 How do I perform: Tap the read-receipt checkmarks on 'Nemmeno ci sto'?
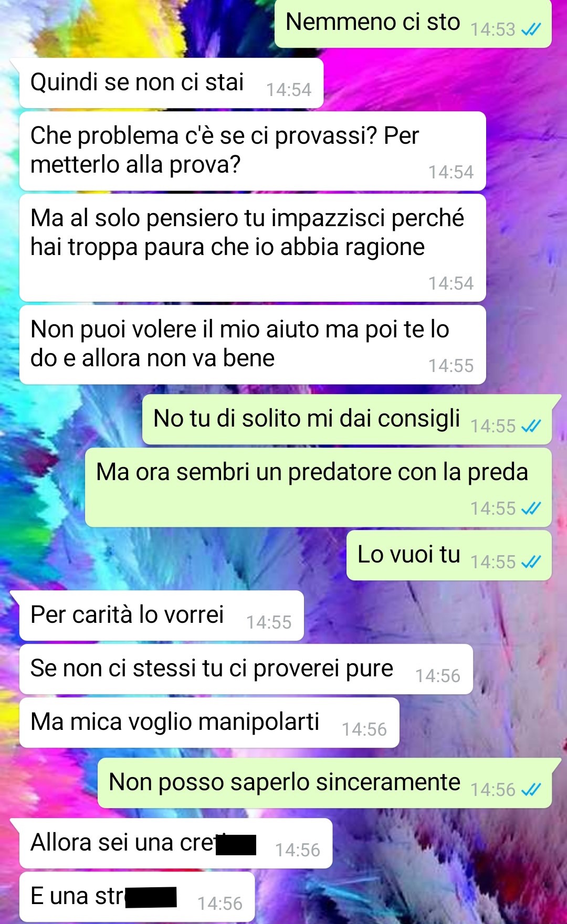pos(531,30)
